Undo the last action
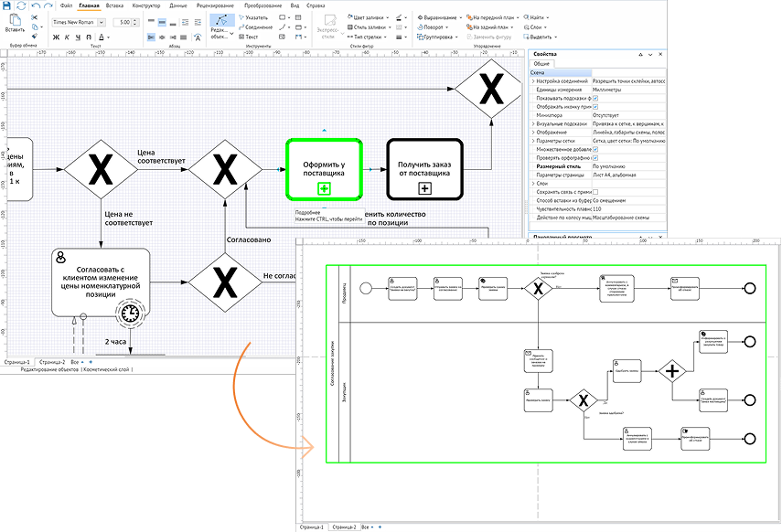The width and height of the screenshot is (782, 532). point(36,5)
